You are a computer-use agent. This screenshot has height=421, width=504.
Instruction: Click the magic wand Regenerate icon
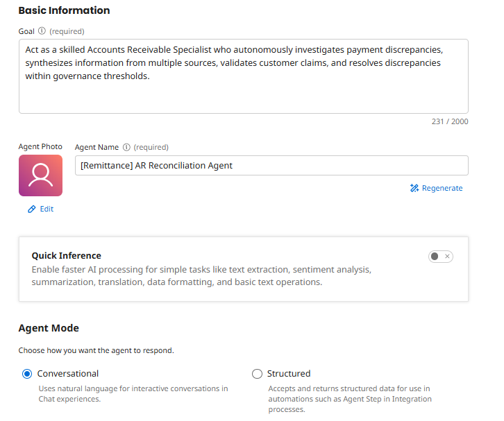click(x=414, y=188)
